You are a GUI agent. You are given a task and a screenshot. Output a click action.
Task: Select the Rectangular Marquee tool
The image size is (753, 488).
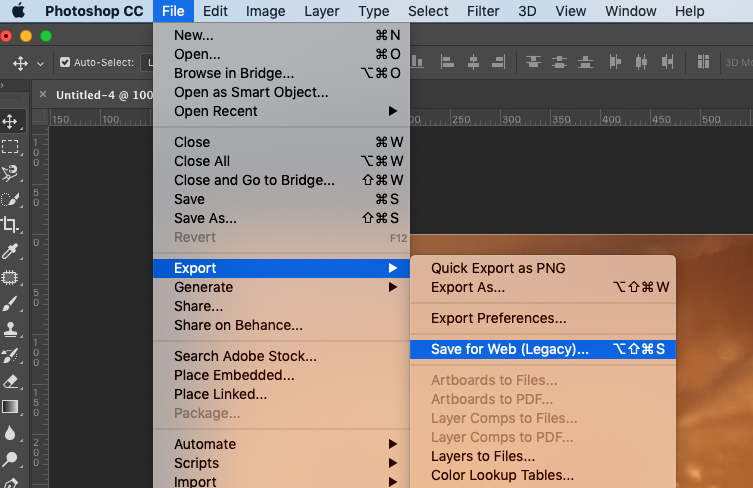[10, 146]
